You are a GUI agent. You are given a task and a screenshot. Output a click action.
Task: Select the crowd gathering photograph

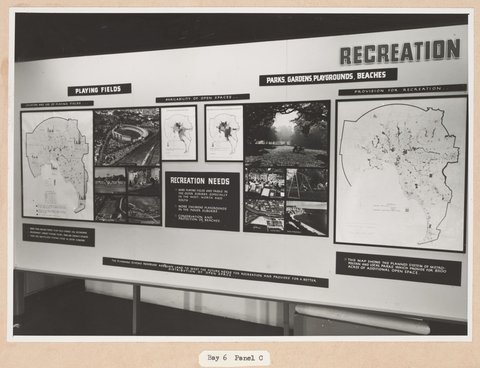point(265,183)
